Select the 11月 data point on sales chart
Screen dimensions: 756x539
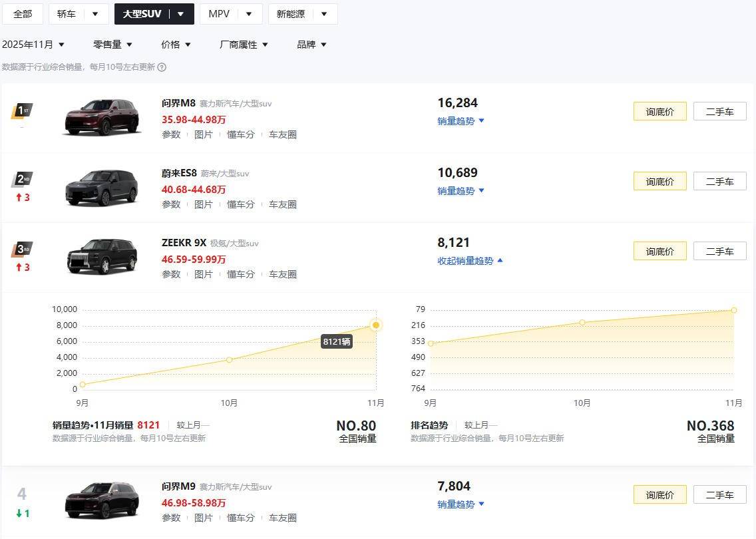pyautogui.click(x=376, y=325)
